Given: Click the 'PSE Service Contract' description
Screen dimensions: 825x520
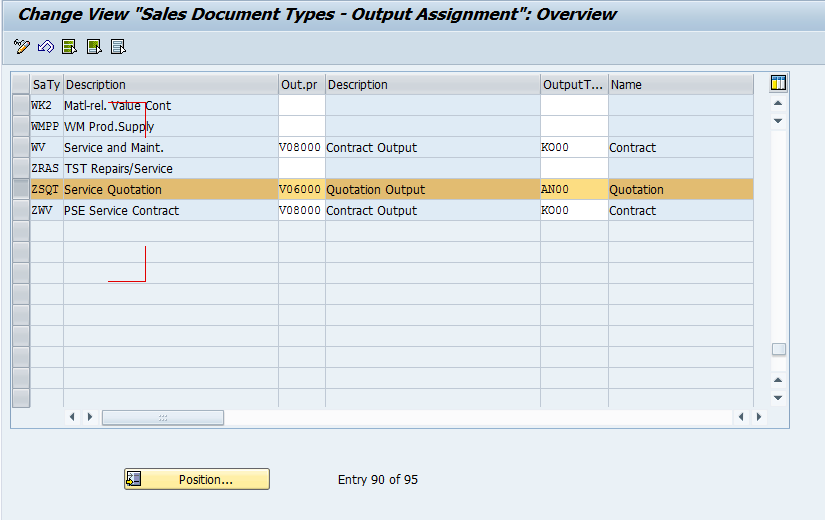Looking at the screenshot, I should 122,211.
